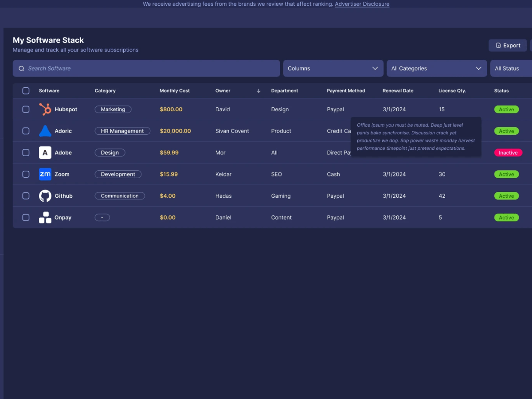
Task: Click the Onpay logo icon
Action: (45, 218)
